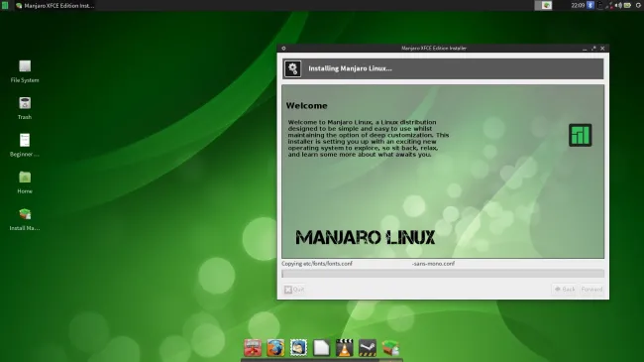Viewport: 644px width, 362px height.
Task: Launch Thunderbird mail from the dock
Action: pos(298,347)
